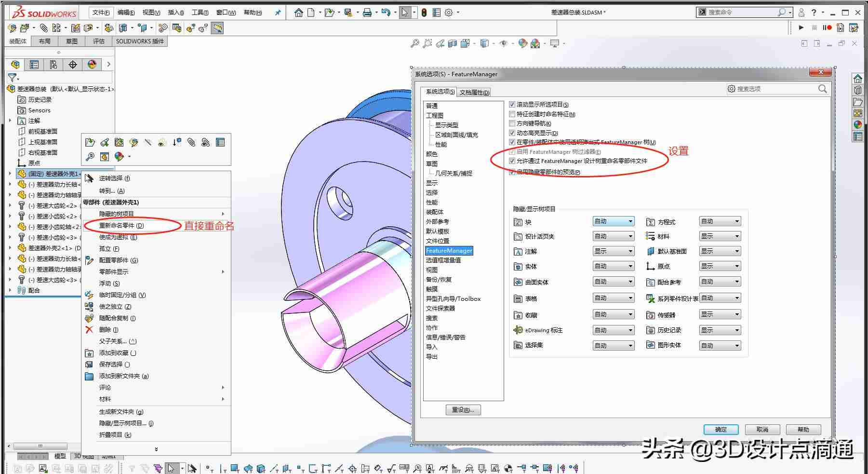Click the New document icon
The height and width of the screenshot is (474, 868).
pos(311,13)
